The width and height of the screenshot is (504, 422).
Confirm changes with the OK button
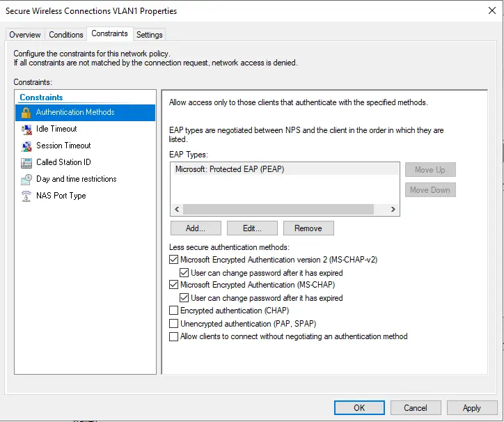coord(359,408)
